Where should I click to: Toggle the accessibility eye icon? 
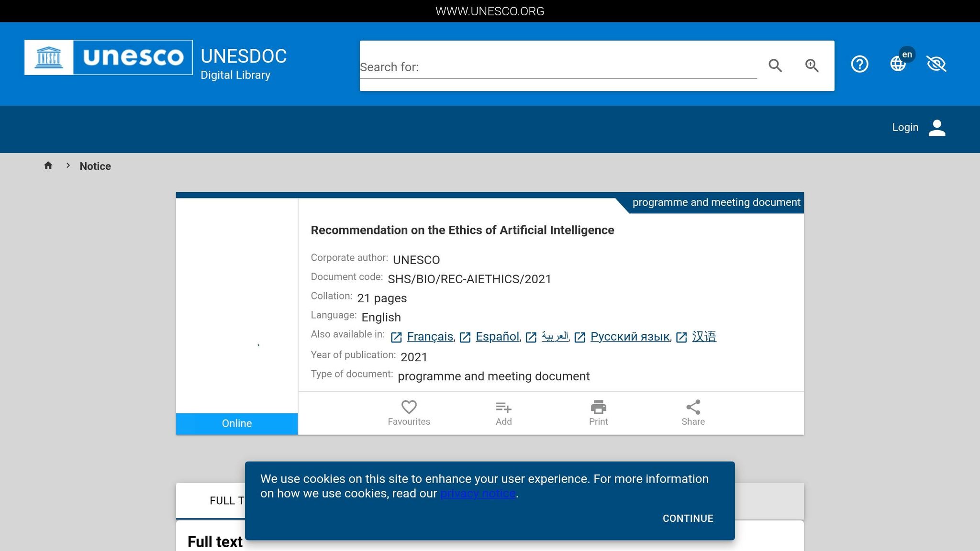tap(936, 64)
